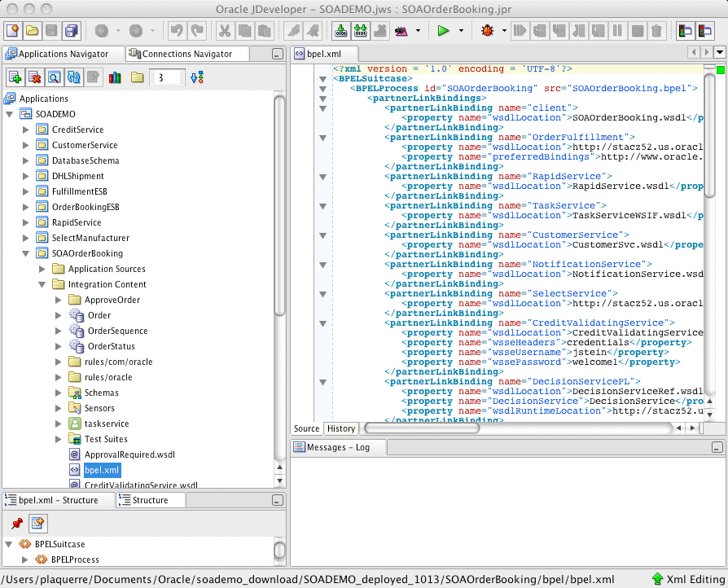The width and height of the screenshot is (728, 588).
Task: Click the New Application icon in navigator toolbar
Action: coord(15,77)
